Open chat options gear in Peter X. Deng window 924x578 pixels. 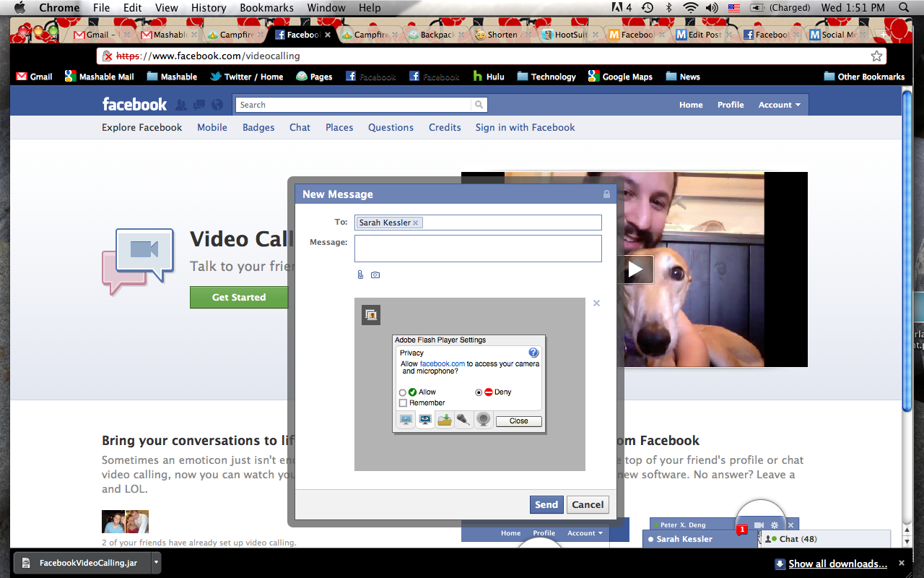774,525
